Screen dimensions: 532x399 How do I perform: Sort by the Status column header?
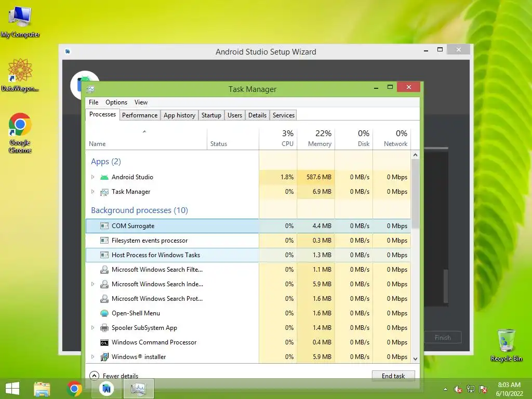[233, 139]
